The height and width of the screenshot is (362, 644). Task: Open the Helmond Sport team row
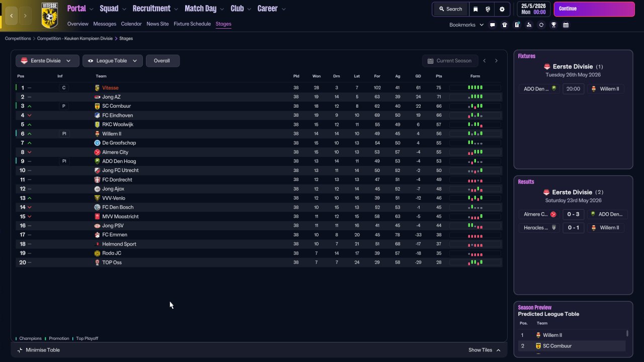[x=259, y=244]
